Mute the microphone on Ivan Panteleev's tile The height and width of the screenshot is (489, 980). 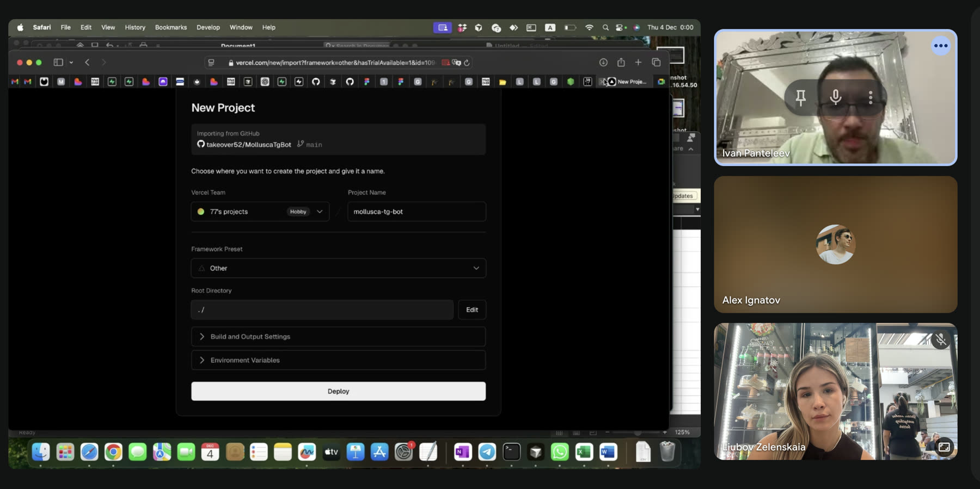coord(835,98)
